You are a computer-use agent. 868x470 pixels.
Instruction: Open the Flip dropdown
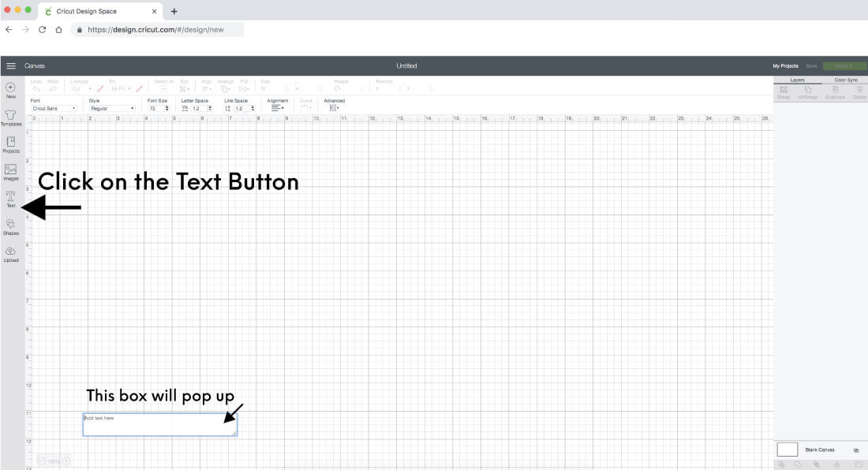click(244, 88)
